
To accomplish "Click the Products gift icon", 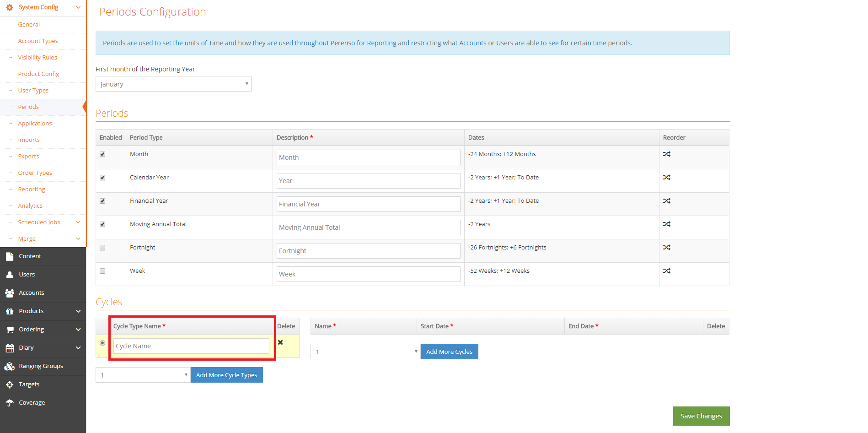I will pos(10,311).
